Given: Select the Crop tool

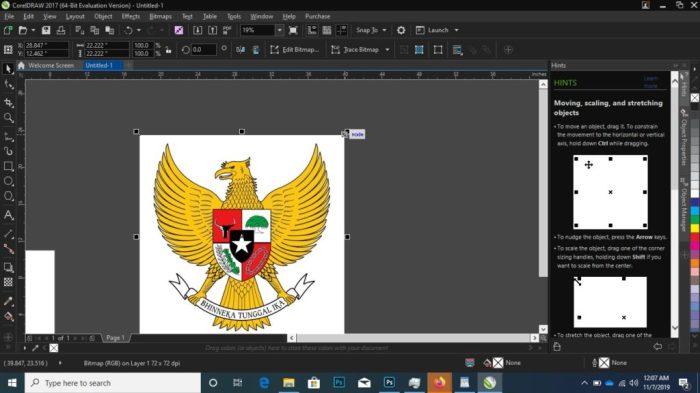Looking at the screenshot, I should click(8, 102).
